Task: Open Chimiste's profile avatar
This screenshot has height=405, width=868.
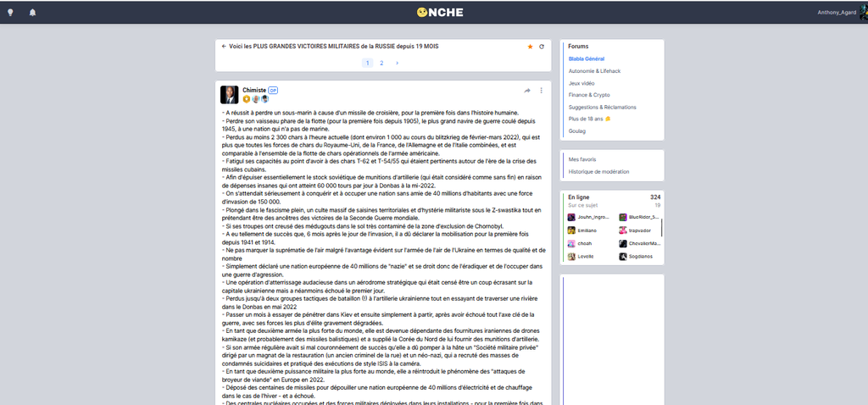Action: click(229, 95)
